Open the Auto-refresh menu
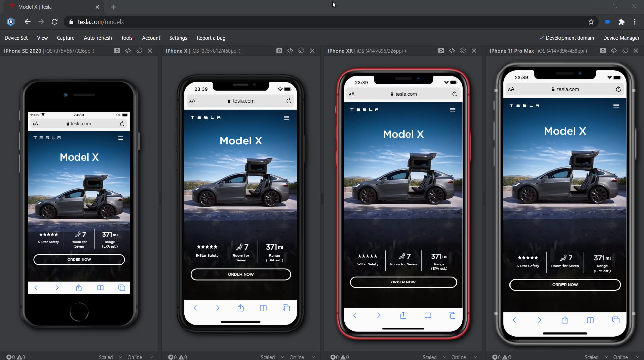644x360 pixels. [98, 38]
